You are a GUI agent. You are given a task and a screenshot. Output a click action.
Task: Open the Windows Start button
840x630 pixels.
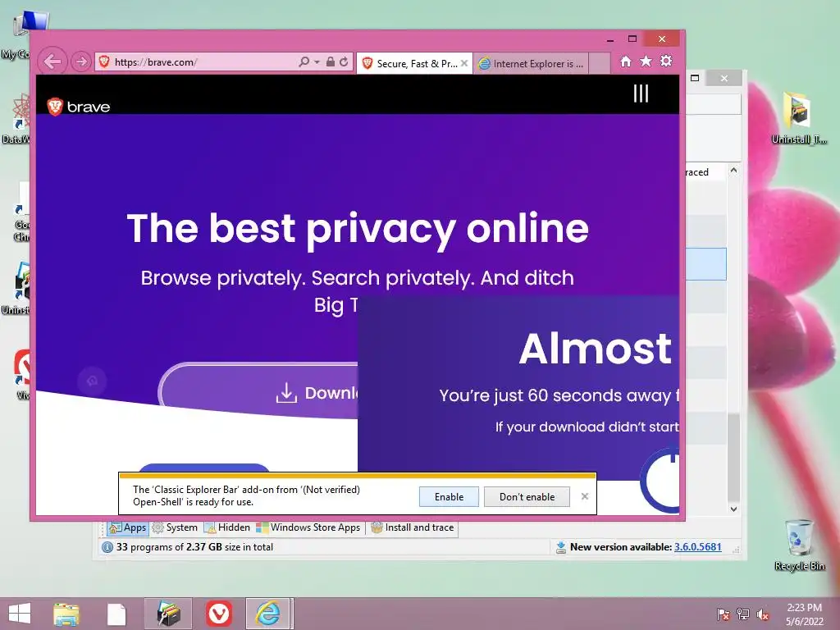coord(20,614)
